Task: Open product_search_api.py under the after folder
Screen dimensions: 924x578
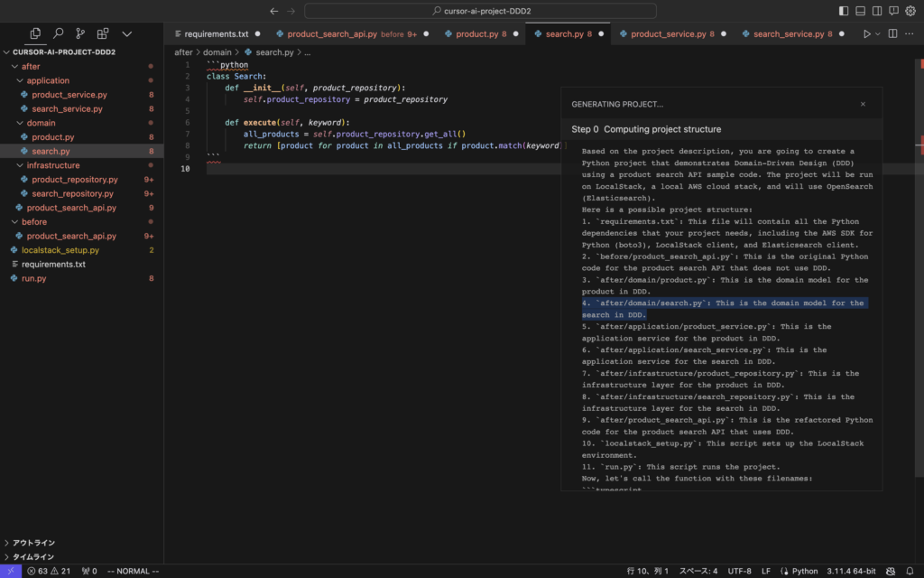Action: pos(81,208)
